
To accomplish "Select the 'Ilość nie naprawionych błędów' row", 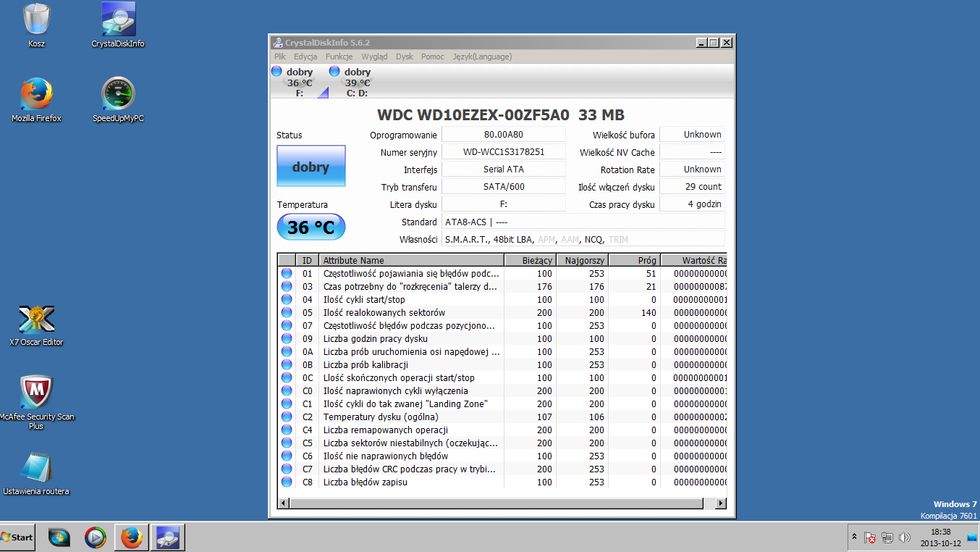I will (x=502, y=456).
